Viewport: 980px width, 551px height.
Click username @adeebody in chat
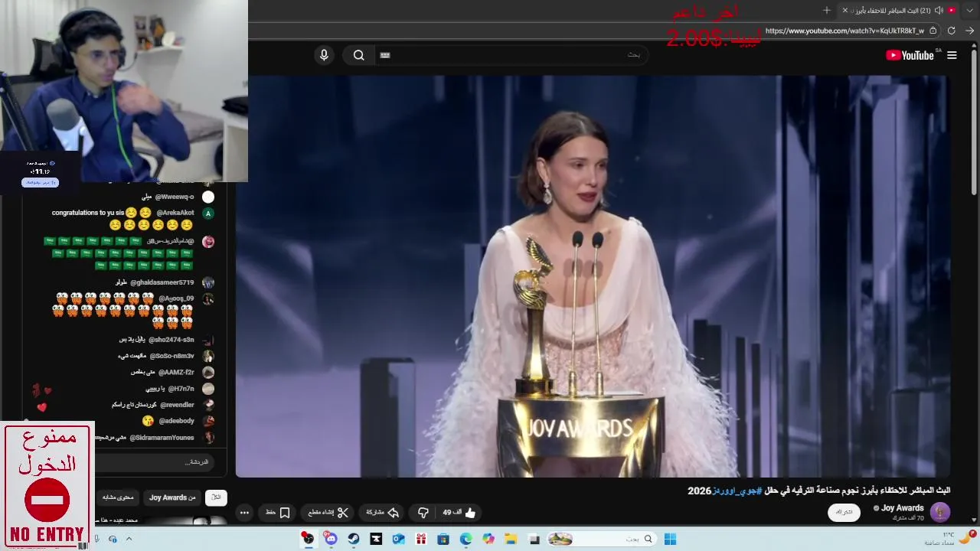tap(177, 421)
